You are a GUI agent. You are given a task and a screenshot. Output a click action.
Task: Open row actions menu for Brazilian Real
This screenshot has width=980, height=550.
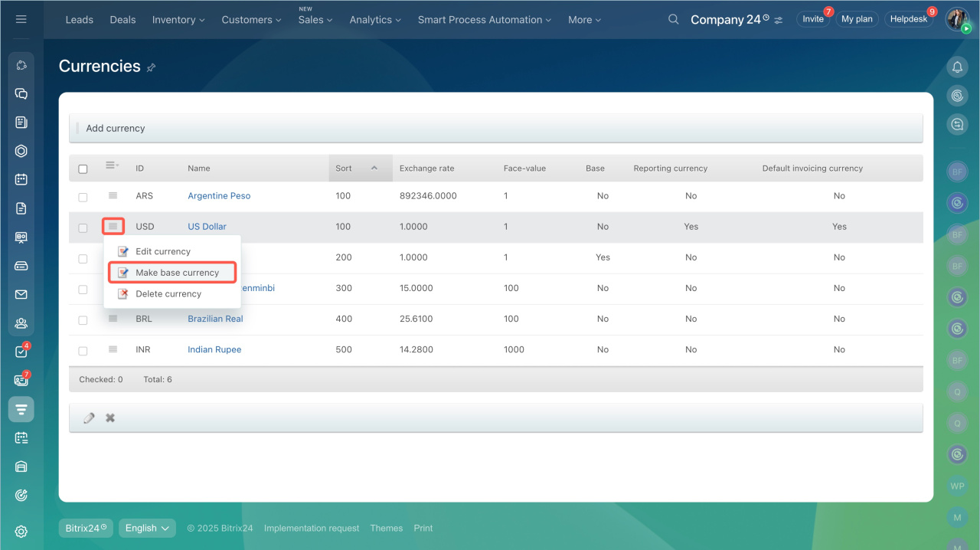(113, 318)
